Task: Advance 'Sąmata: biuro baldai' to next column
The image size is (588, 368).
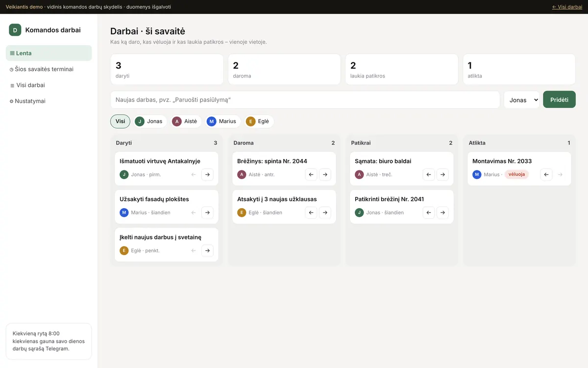Action: [442, 175]
